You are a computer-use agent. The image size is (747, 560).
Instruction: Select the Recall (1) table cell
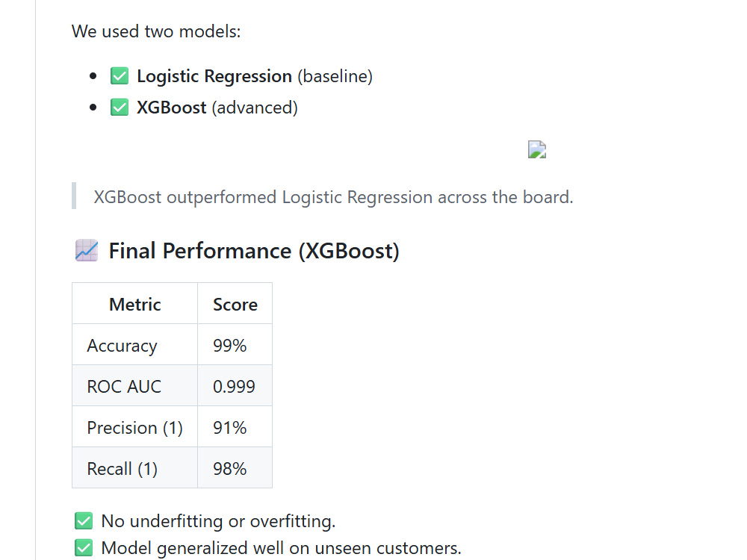click(x=134, y=467)
